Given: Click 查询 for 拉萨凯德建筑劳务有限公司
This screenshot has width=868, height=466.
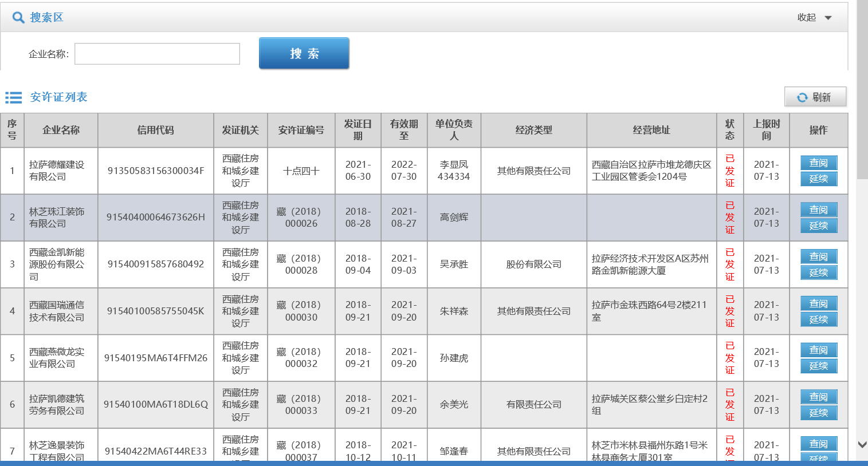Looking at the screenshot, I should click(x=818, y=397).
